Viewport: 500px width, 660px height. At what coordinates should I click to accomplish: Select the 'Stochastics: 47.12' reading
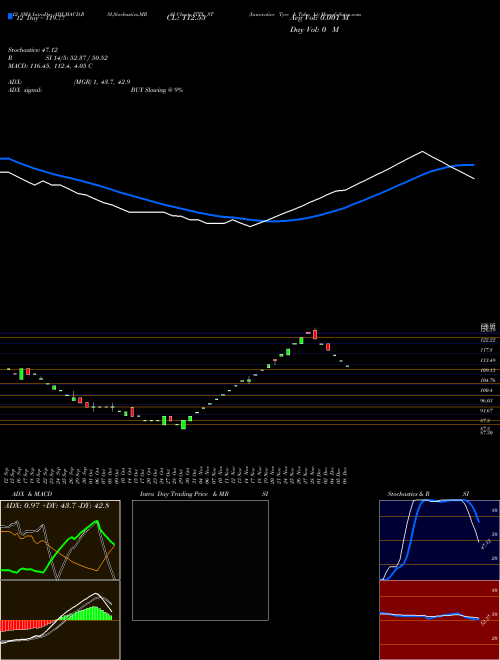point(32,50)
